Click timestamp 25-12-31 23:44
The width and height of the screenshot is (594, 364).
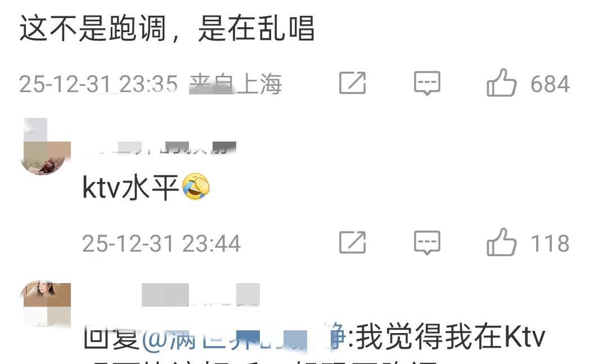pyautogui.click(x=161, y=243)
